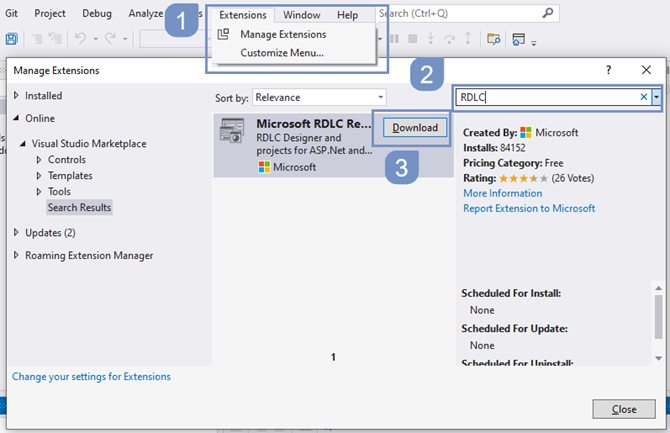670x433 pixels.
Task: Select Search Results in the tree
Action: pos(79,207)
